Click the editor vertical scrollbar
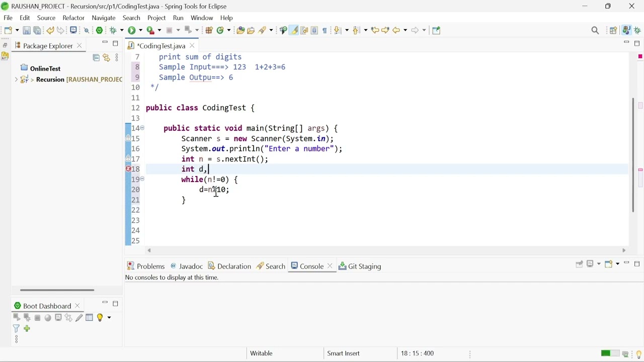Viewport: 644px width, 362px height. (x=633, y=154)
